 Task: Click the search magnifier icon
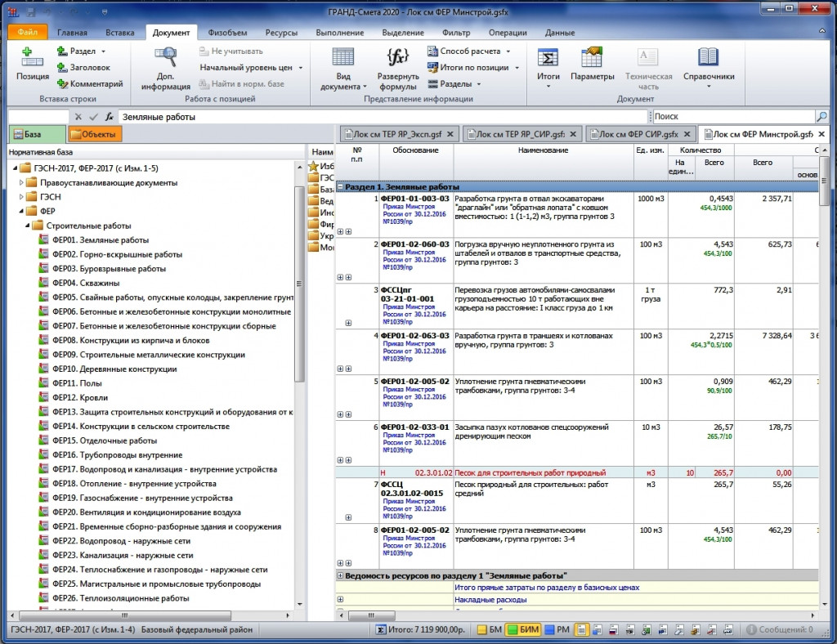821,116
